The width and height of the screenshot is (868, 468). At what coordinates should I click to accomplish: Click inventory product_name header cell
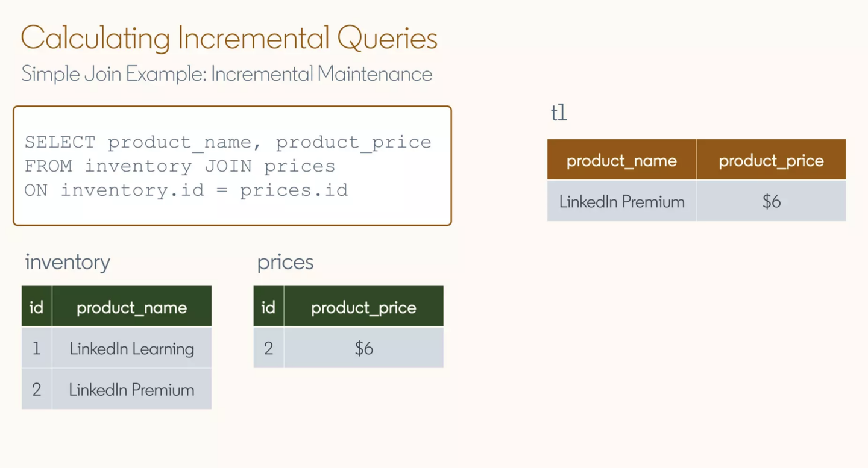[132, 307]
